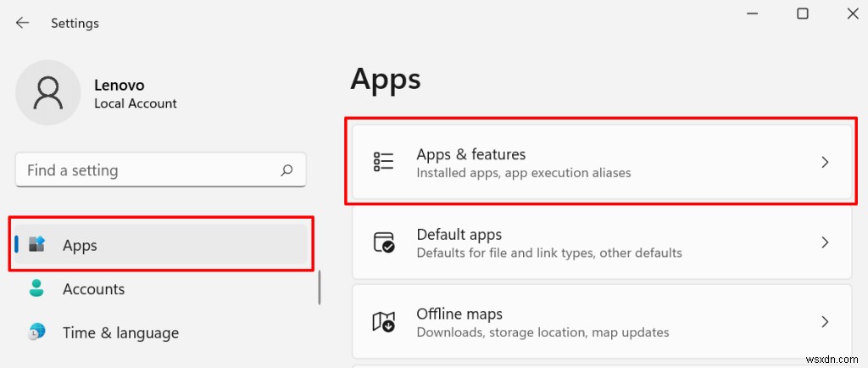Click the Apps & features list icon
The height and width of the screenshot is (368, 868).
pos(384,162)
